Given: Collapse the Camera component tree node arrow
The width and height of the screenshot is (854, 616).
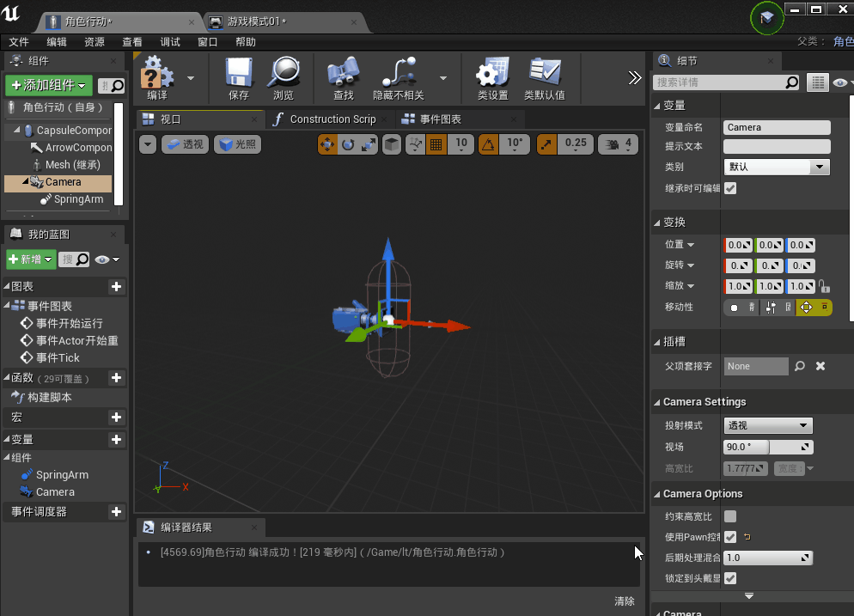Looking at the screenshot, I should coord(25,181).
